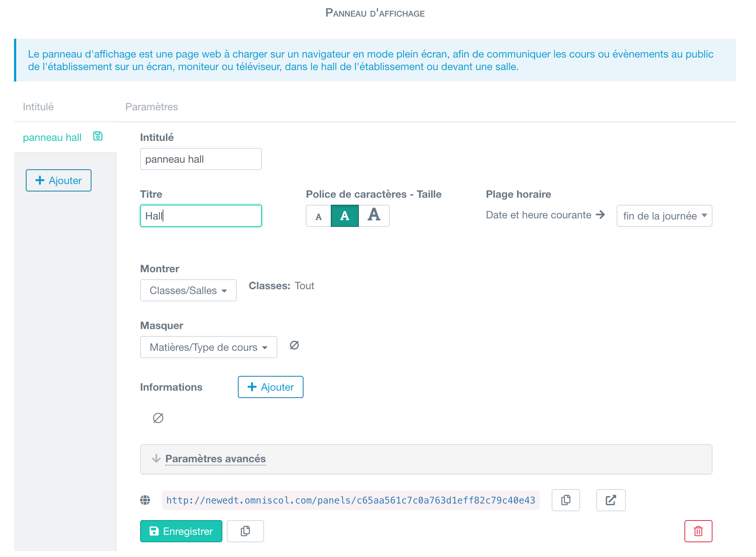
Task: Click the Ajouter button in left sidebar
Action: click(x=59, y=181)
